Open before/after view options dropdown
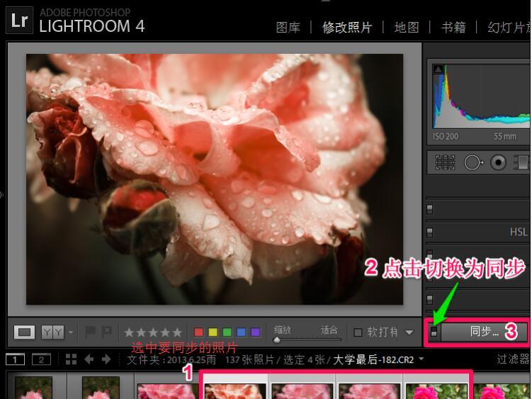 click(71, 332)
